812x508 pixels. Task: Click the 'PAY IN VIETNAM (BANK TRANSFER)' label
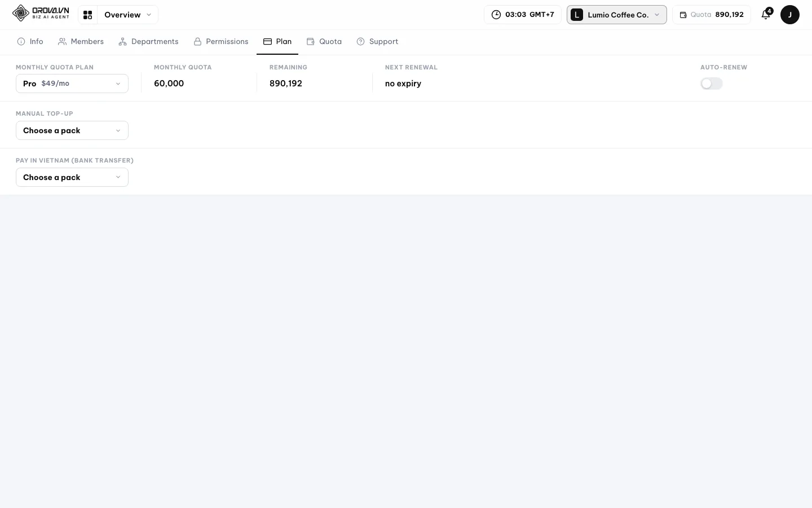point(74,160)
